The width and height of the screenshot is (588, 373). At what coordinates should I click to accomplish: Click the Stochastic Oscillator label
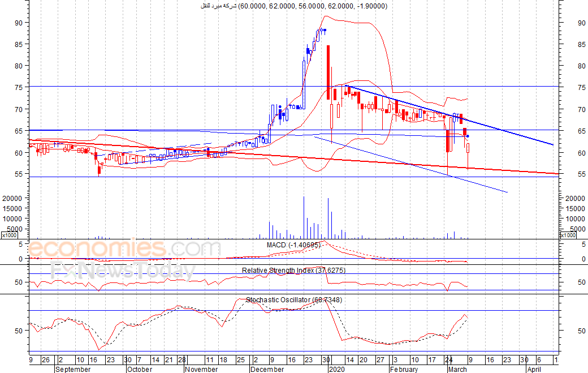[293, 300]
